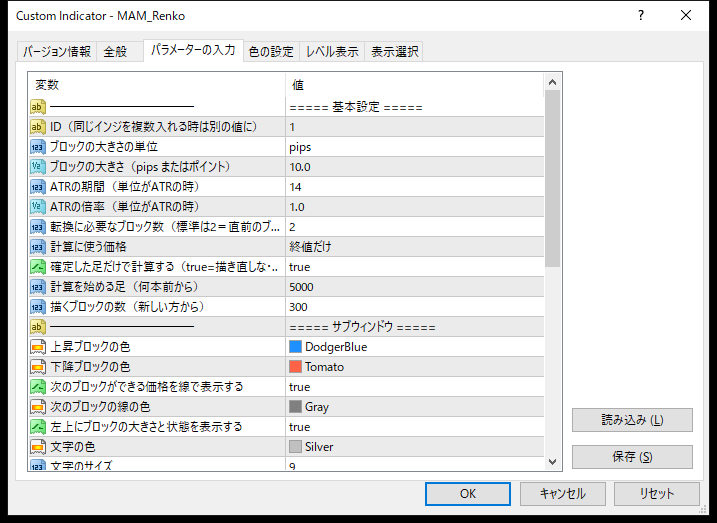Click the 変数 column header

pyautogui.click(x=157, y=85)
